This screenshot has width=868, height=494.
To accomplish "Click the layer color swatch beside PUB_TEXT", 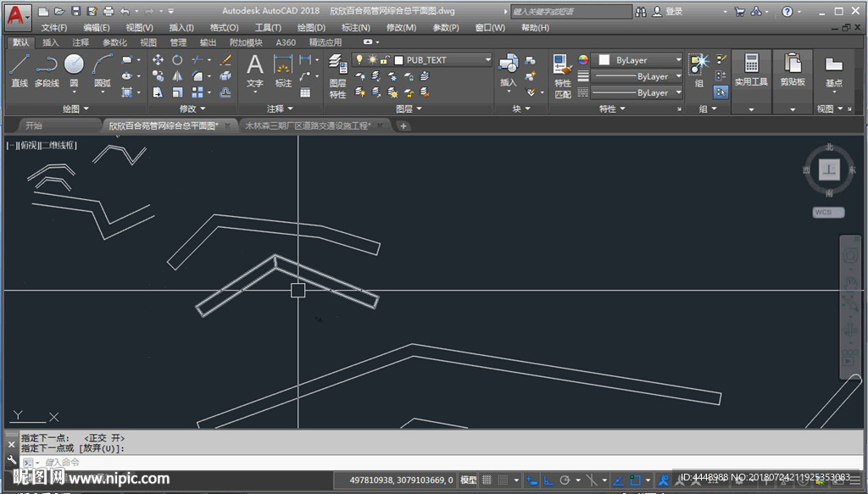I will (x=398, y=60).
